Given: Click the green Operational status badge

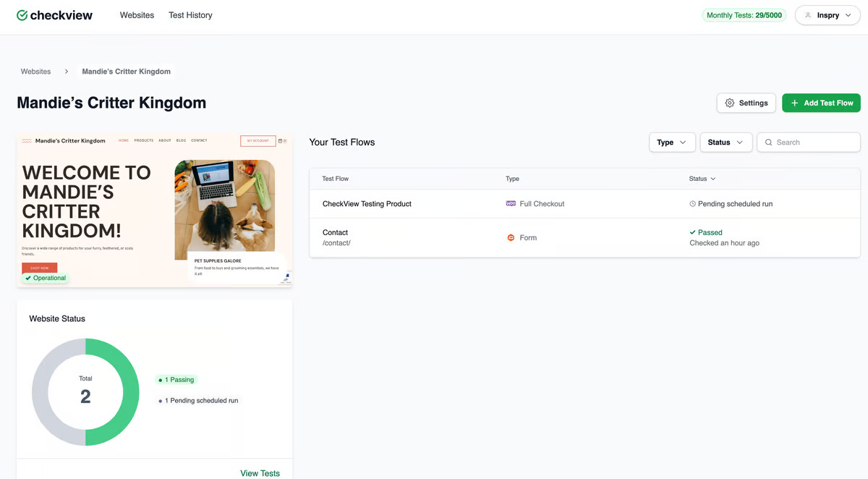Looking at the screenshot, I should coord(45,277).
